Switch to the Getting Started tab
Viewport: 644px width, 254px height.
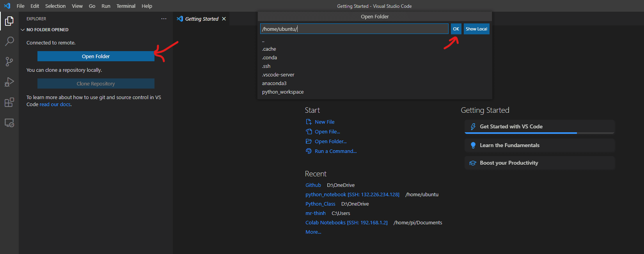click(201, 19)
